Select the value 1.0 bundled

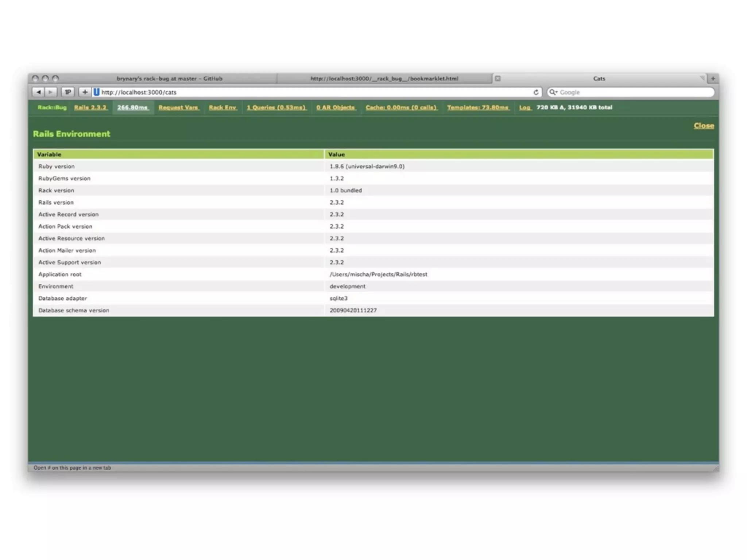pyautogui.click(x=346, y=190)
